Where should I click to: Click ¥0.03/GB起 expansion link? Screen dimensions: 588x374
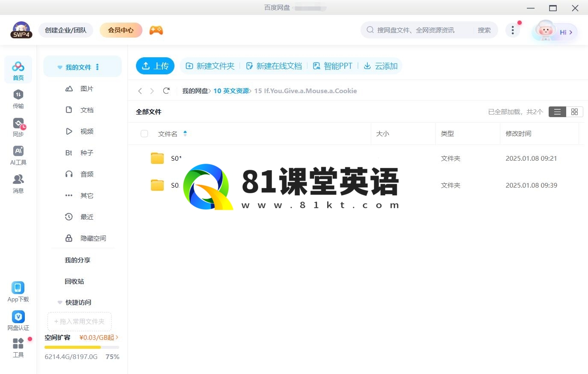click(x=99, y=337)
